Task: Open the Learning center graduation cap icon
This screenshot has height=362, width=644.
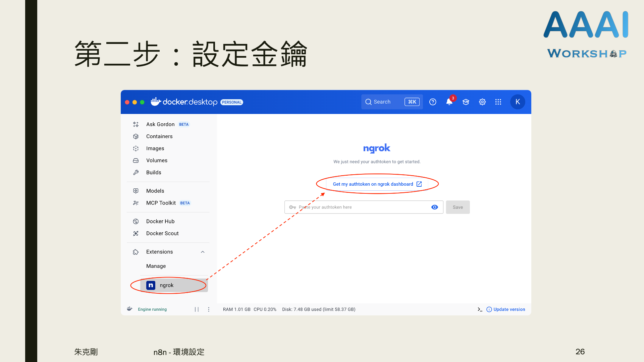Action: click(466, 102)
